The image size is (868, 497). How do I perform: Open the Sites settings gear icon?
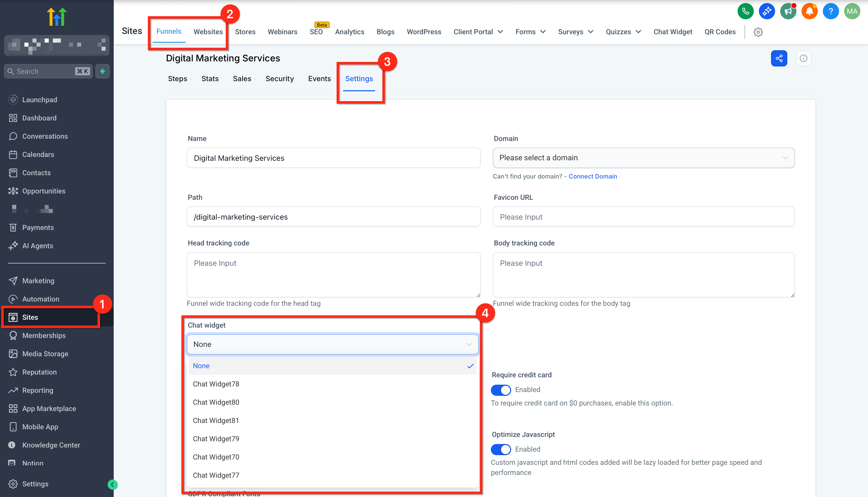[758, 32]
